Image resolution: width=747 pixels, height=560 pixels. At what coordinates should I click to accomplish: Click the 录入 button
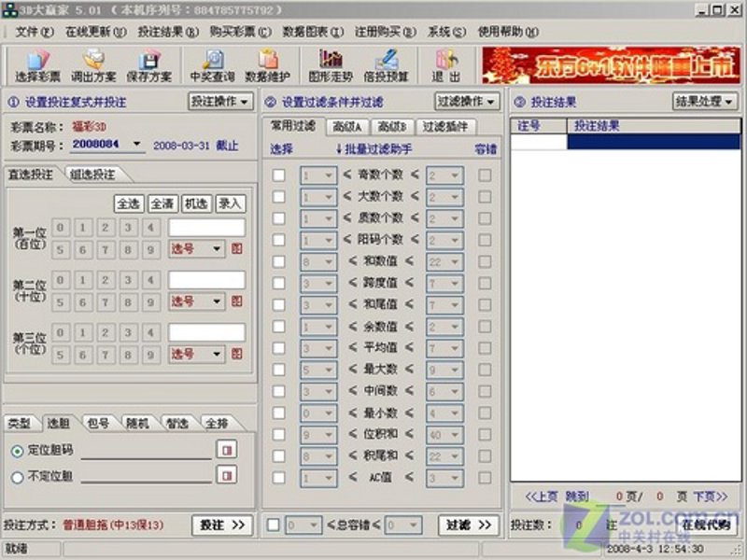coord(230,203)
